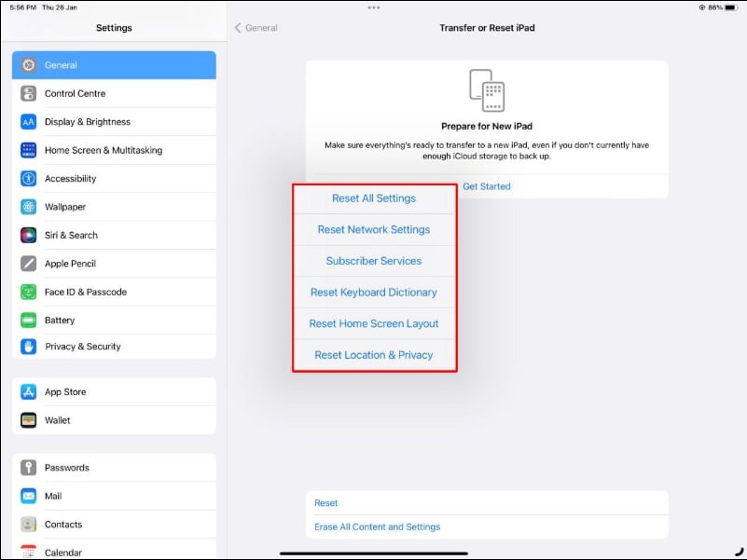Screen dimensions: 747x560
Task: Open Home Screen & Multitasking row
Action: [114, 150]
